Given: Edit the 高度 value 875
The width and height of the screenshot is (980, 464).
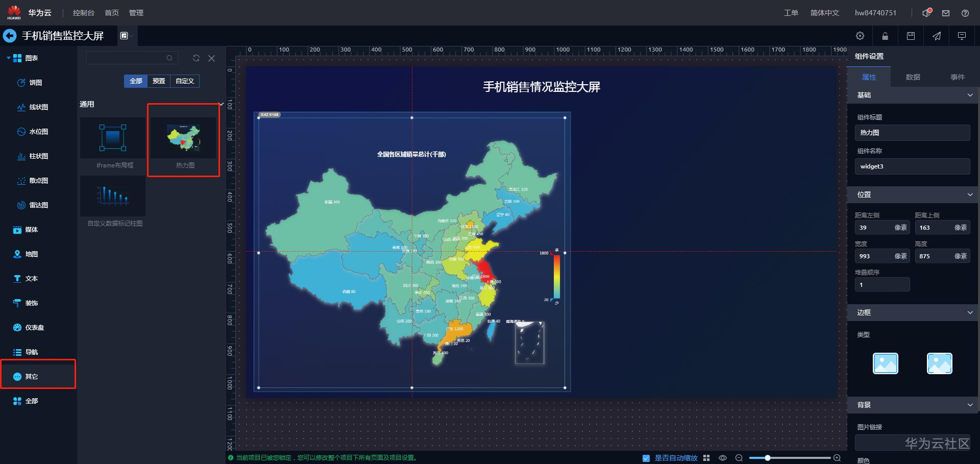Looking at the screenshot, I should 942,256.
